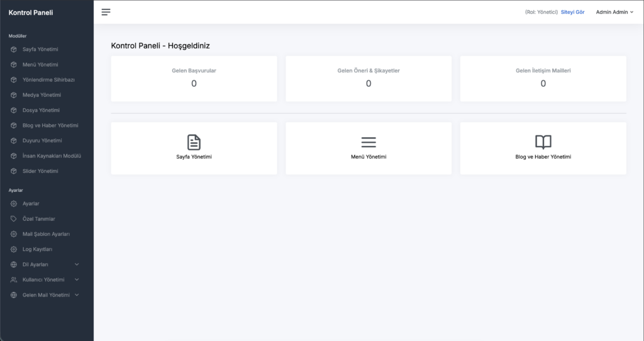Click the open book icon for Blog ve Haber
This screenshot has width=644, height=341.
[543, 142]
